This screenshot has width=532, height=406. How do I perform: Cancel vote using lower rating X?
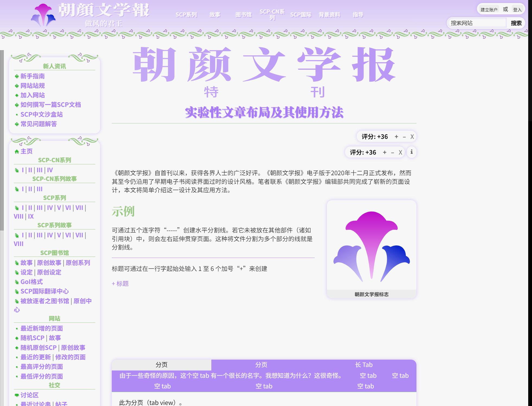coord(400,152)
